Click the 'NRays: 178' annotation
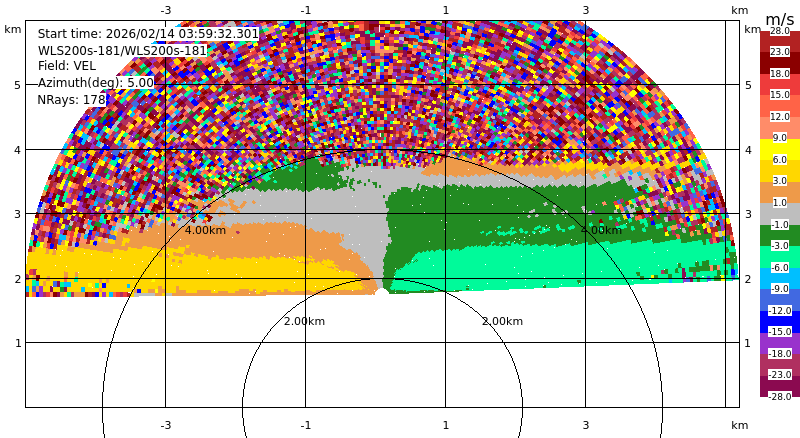 [x=71, y=100]
